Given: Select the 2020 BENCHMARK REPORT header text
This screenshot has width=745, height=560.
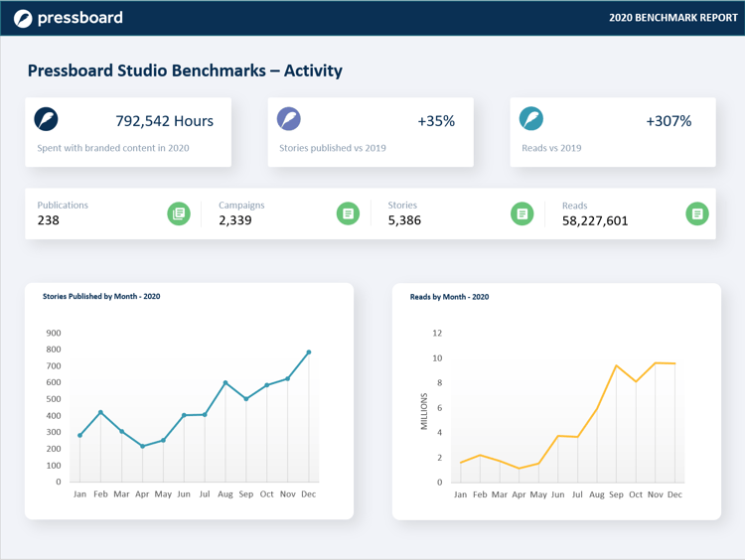Looking at the screenshot, I should pos(672,18).
